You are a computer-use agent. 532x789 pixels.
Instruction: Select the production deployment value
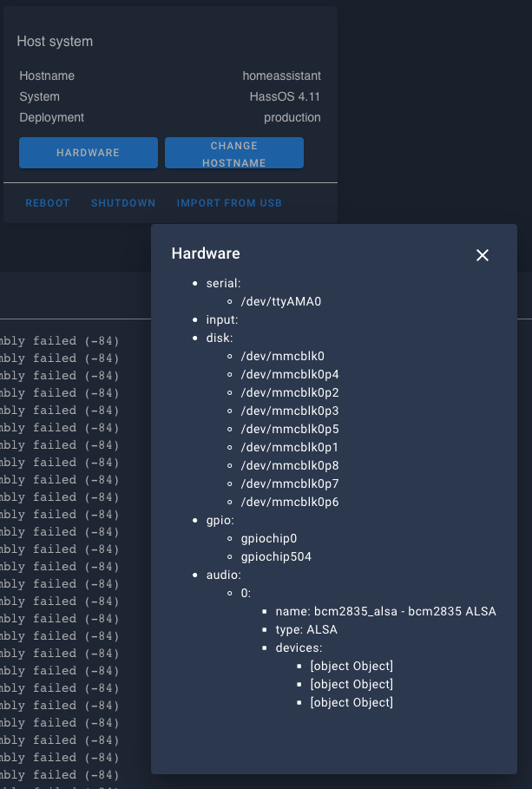point(292,118)
